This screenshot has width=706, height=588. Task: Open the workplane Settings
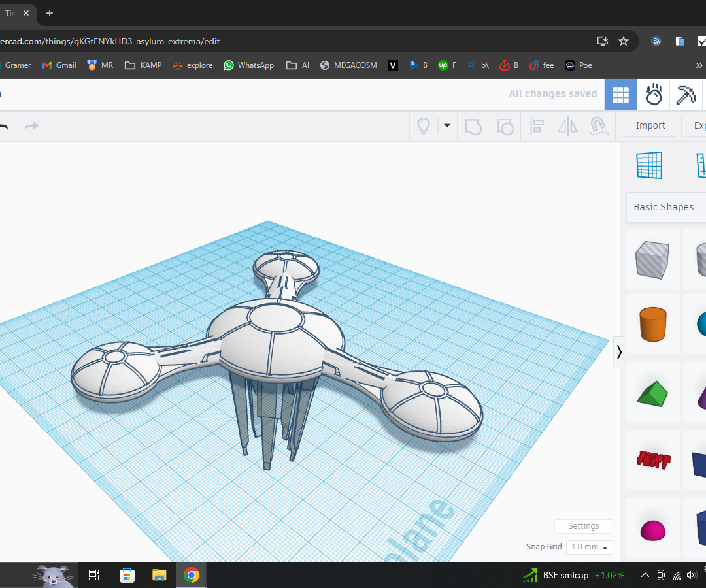click(x=583, y=526)
